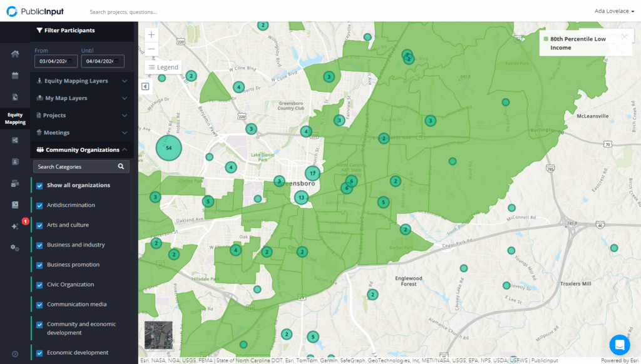Zoom out on the map

tap(152, 49)
